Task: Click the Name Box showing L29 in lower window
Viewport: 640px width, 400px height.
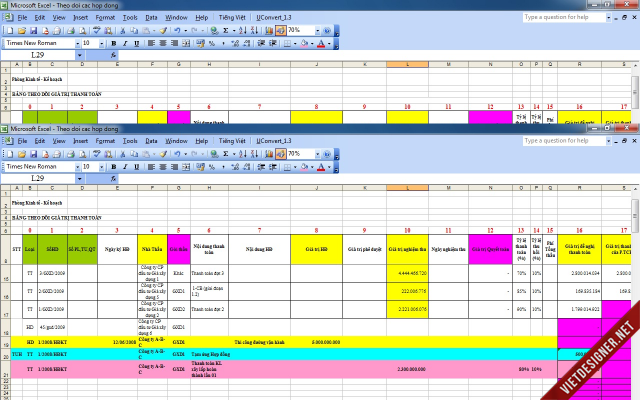Action: coord(40,178)
